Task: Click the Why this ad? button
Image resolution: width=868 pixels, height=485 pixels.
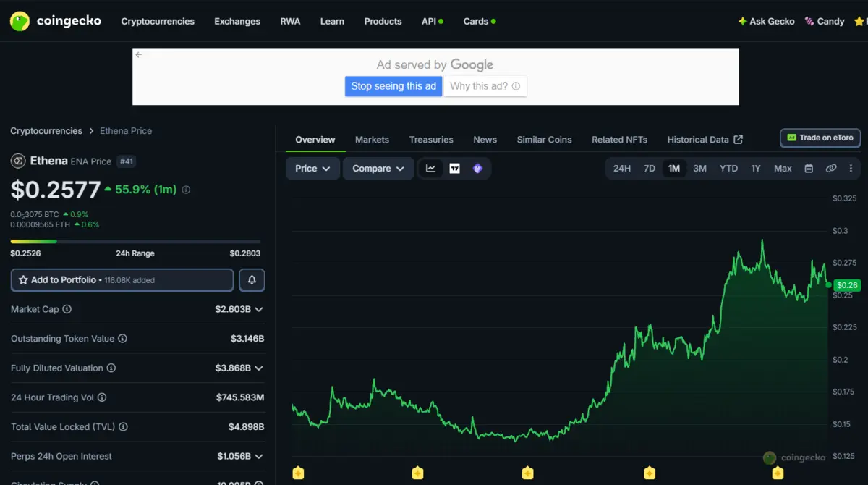Action: [x=485, y=86]
